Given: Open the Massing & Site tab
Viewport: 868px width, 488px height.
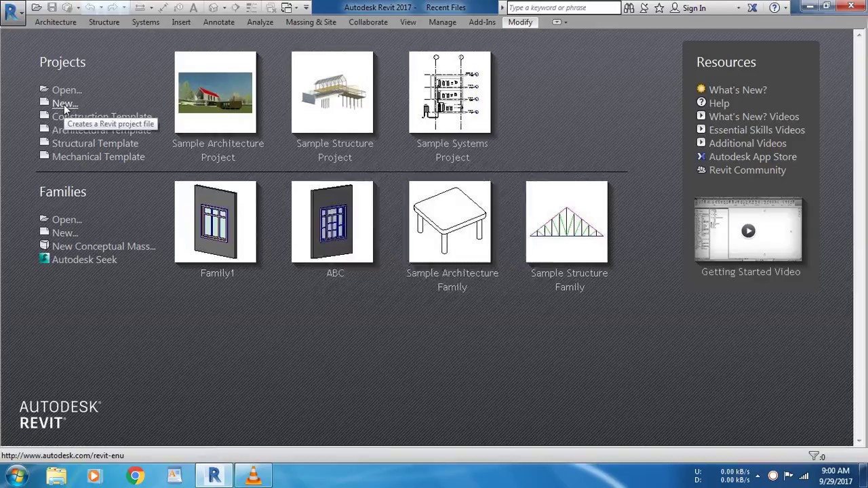Looking at the screenshot, I should click(x=311, y=22).
